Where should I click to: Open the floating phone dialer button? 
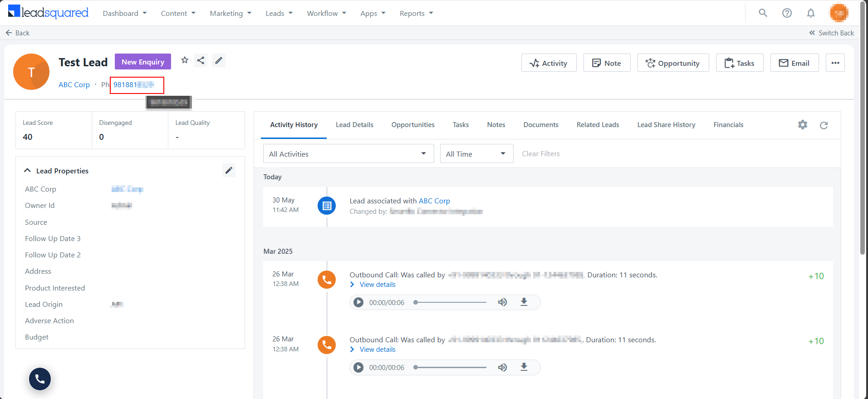[x=40, y=379]
